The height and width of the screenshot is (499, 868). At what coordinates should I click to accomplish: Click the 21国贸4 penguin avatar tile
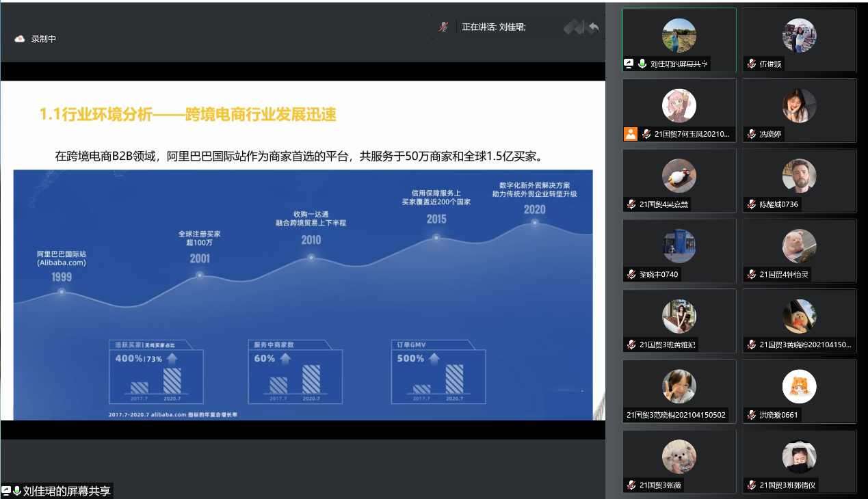click(679, 176)
